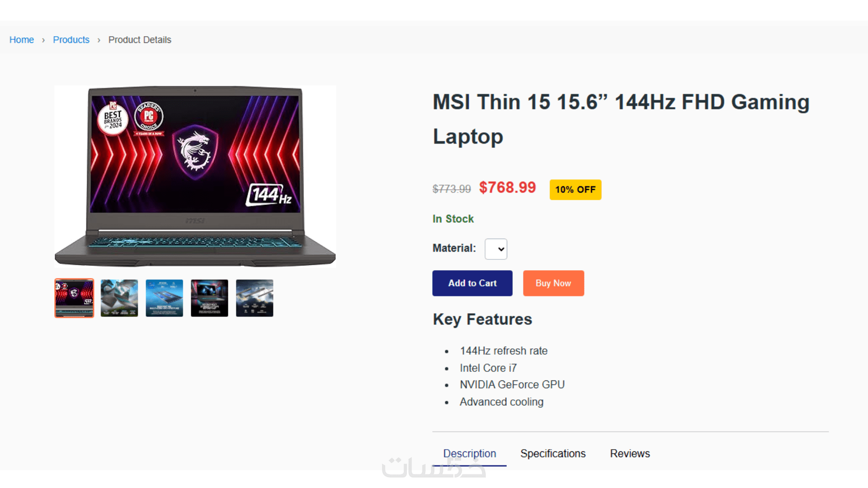Image resolution: width=868 pixels, height=488 pixels.
Task: Switch to the Description tab
Action: pos(469,454)
